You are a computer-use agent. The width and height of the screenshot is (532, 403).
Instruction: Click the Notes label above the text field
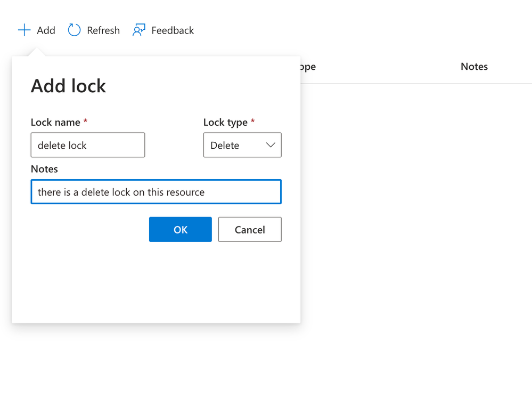pyautogui.click(x=44, y=169)
